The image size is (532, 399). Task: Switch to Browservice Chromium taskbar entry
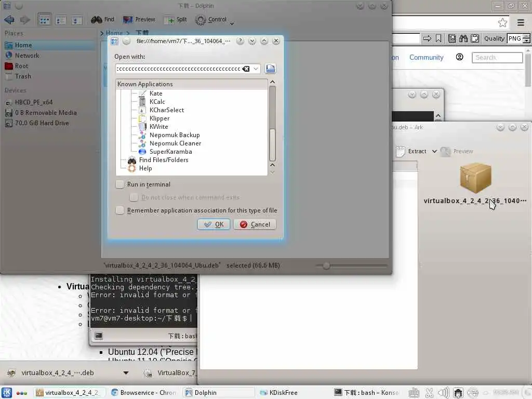144,393
